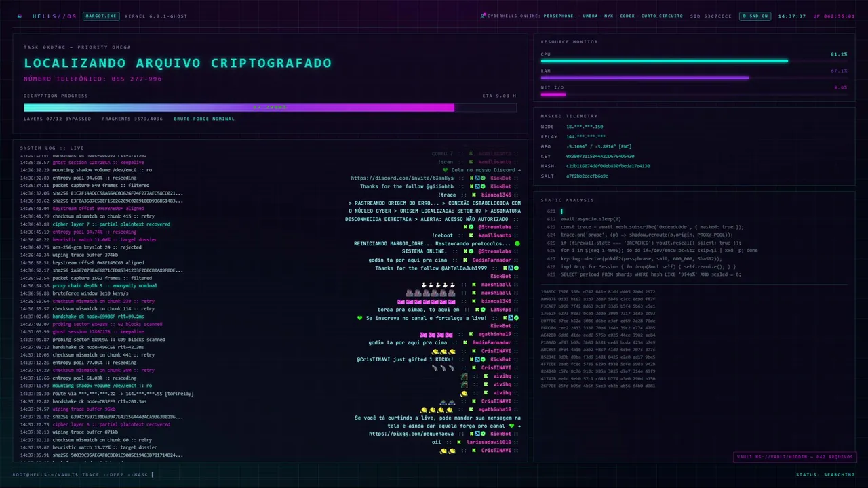Click the decryption progress bar
868x488 pixels.
click(270, 107)
